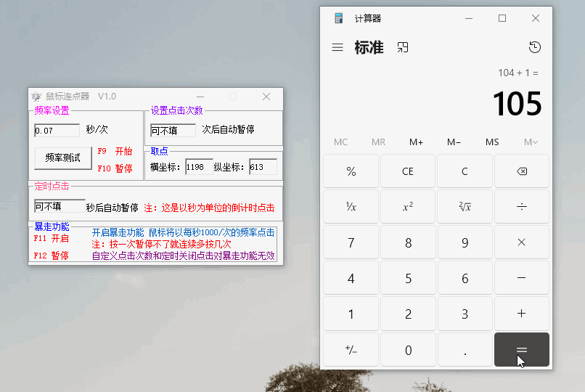585x392 pixels.
Task: Click the CE key
Action: pos(408,171)
